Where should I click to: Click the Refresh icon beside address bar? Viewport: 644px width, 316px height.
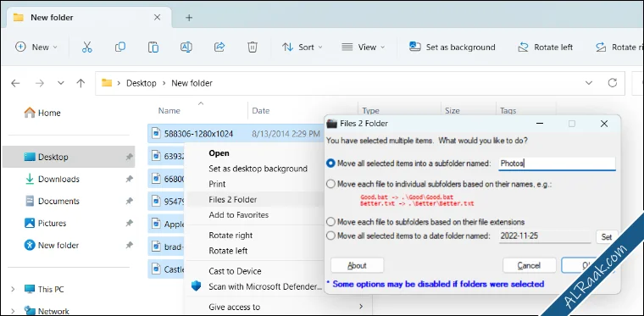(x=613, y=83)
